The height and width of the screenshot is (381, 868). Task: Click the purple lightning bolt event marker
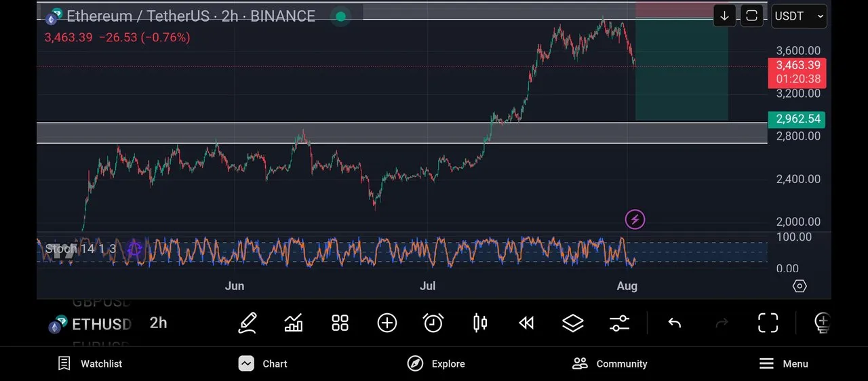(635, 219)
